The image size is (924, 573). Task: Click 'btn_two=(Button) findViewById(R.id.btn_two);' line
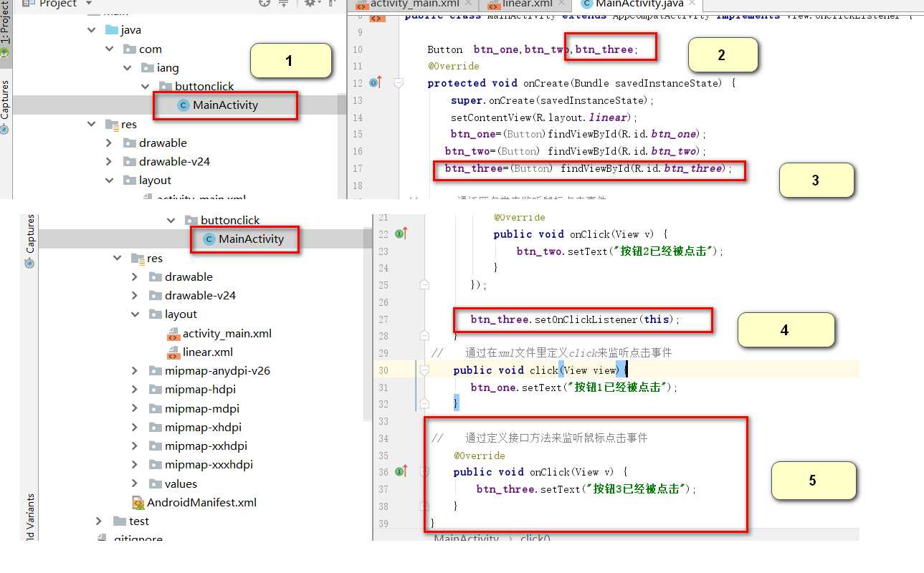pyautogui.click(x=576, y=151)
